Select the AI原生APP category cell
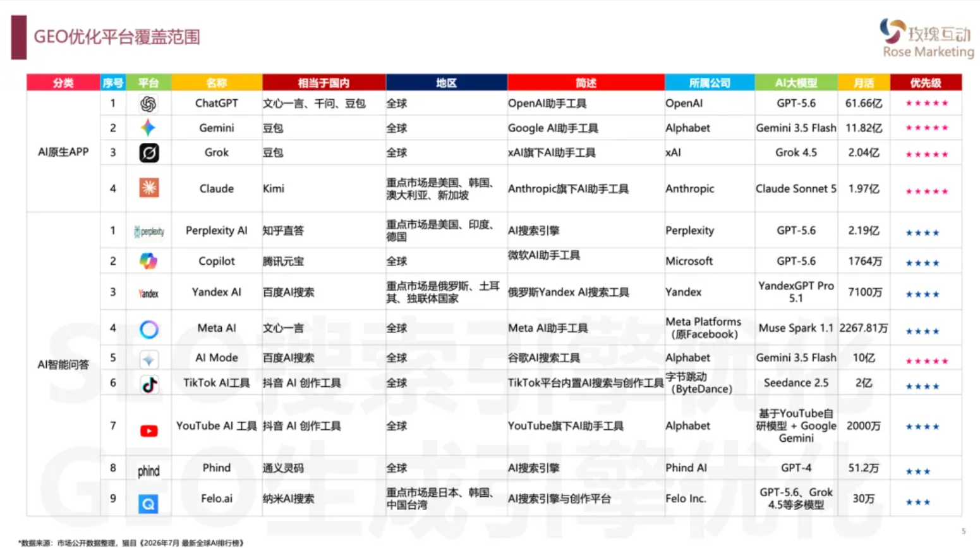Viewport: 980px width, 548px height. (x=63, y=152)
